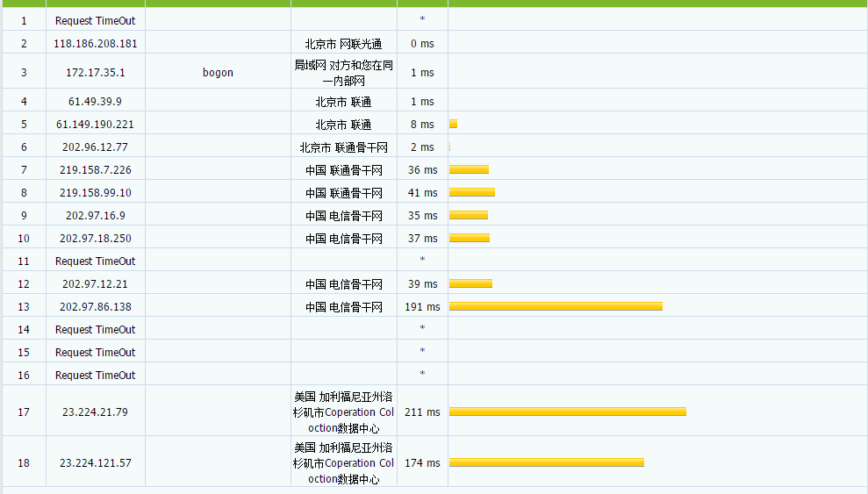Select IP address 61.149.190.221
The width and height of the screenshot is (868, 494).
pyautogui.click(x=95, y=125)
